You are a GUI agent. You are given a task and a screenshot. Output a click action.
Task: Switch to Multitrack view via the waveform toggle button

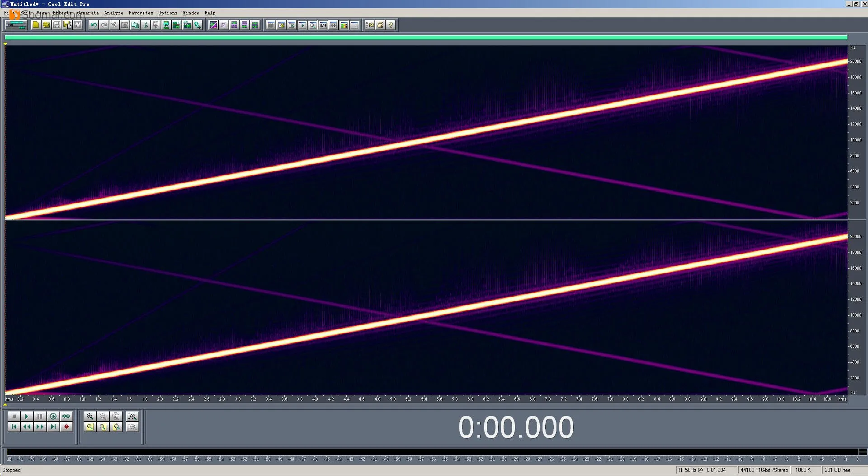[16, 25]
